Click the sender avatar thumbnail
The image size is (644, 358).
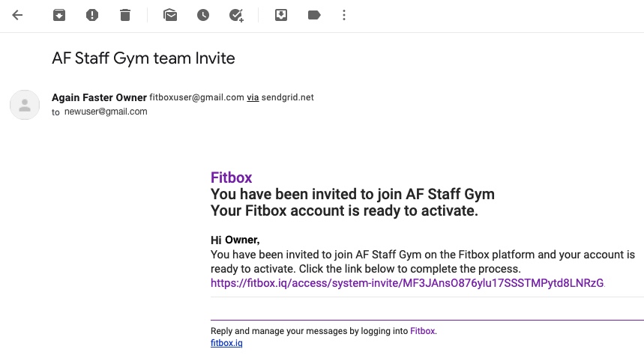[25, 105]
